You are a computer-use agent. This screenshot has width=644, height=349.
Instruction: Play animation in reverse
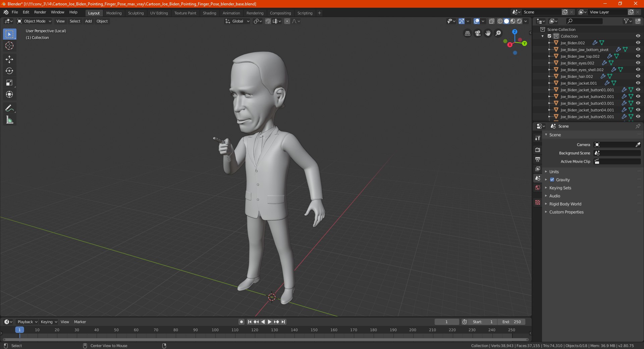(263, 322)
